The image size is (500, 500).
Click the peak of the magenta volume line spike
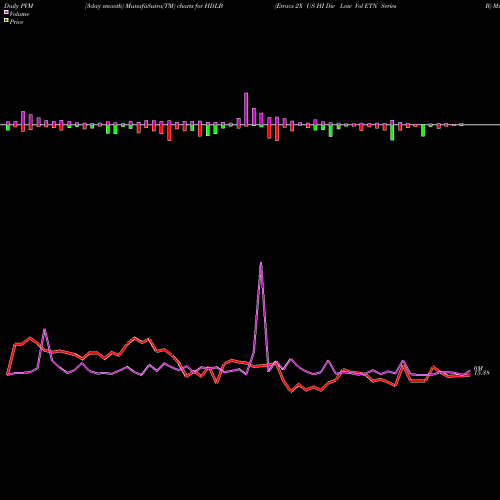pyautogui.click(x=261, y=263)
